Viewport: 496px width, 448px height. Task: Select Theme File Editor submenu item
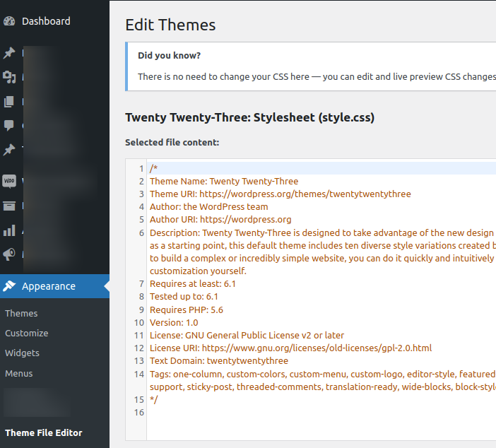44,432
